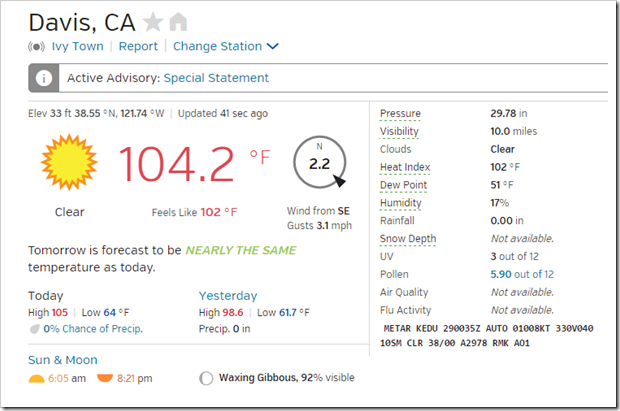The height and width of the screenshot is (411, 620).
Task: Click the wind direction compass dial
Action: (319, 164)
